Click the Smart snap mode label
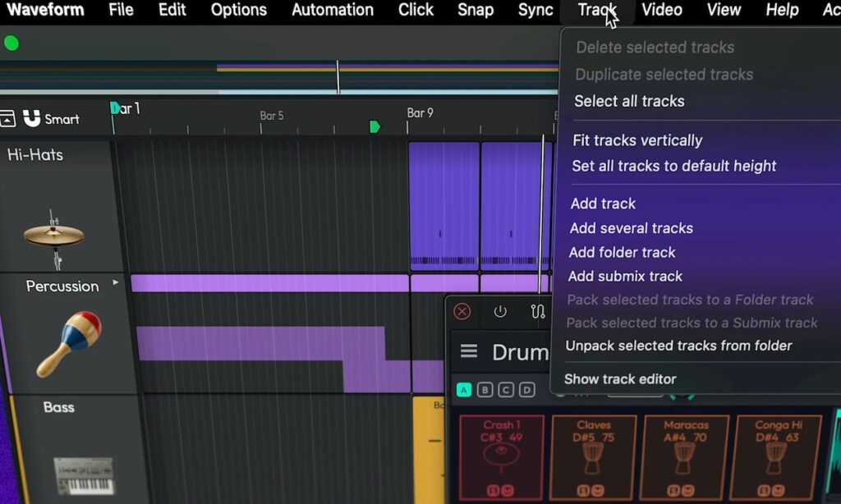Screen dimensions: 841x504 pyautogui.click(x=62, y=119)
